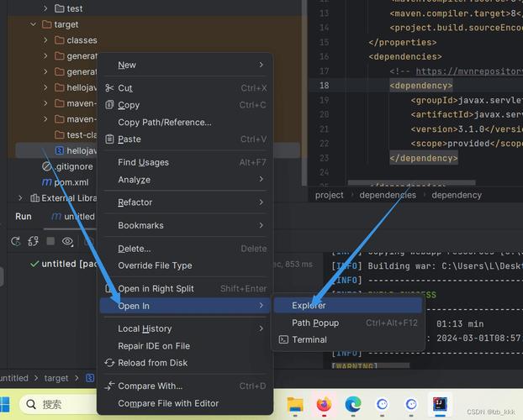The width and height of the screenshot is (523, 420).
Task: Toggle the eye icon in Run toolbar
Action: (x=68, y=241)
